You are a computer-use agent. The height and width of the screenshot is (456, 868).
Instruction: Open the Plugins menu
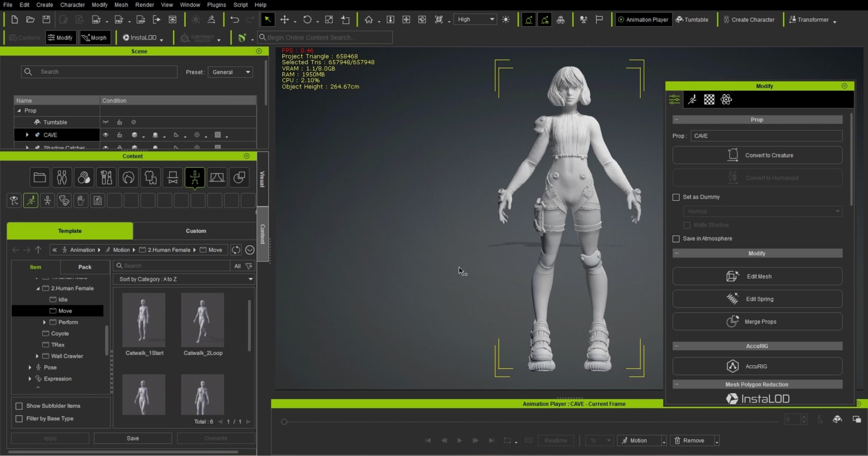pyautogui.click(x=216, y=5)
